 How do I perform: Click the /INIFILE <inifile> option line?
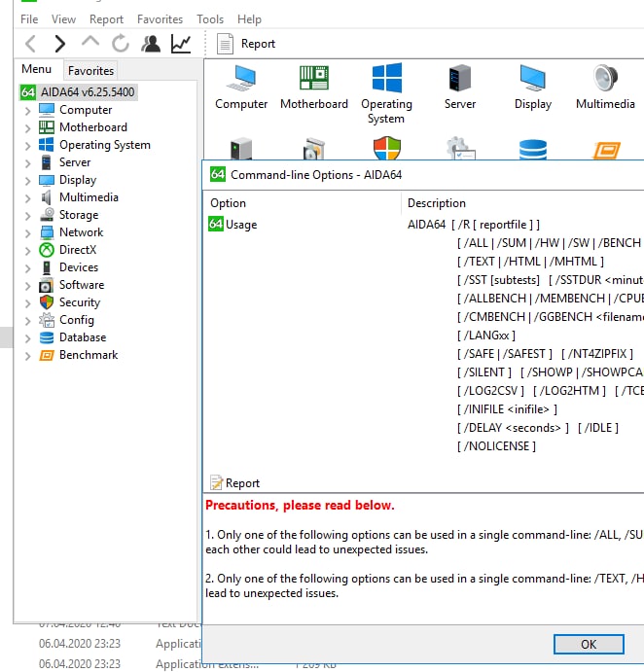[x=507, y=409]
